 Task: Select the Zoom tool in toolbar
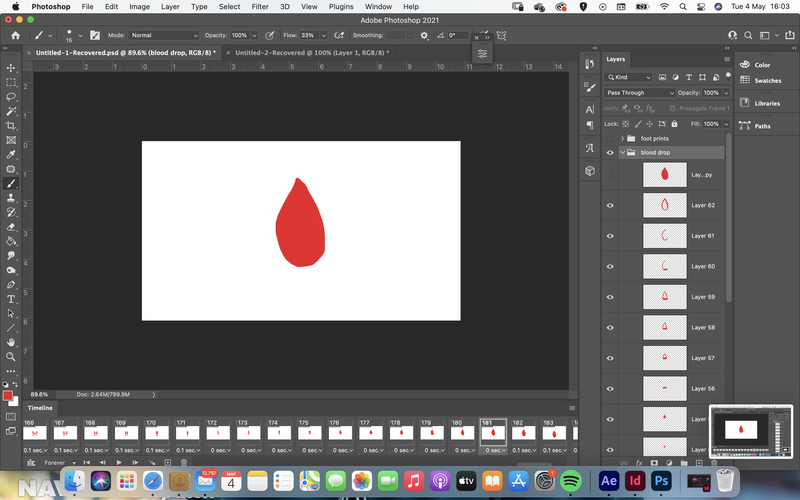pyautogui.click(x=11, y=357)
